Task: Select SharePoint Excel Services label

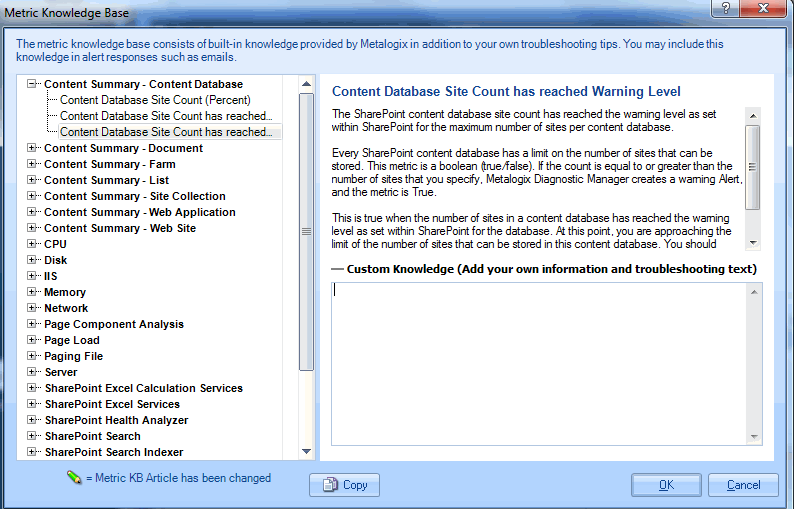Action: pyautogui.click(x=112, y=404)
